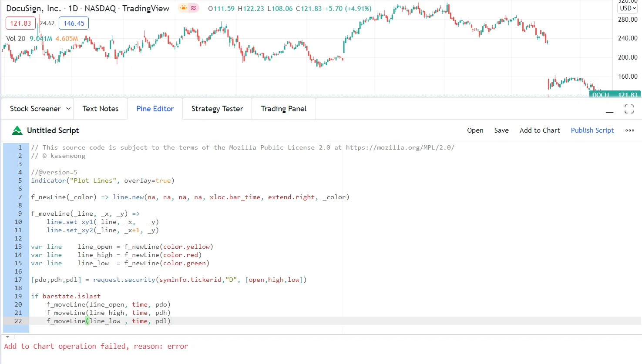The image size is (642, 364).
Task: Click the 280.00 price scale label
Action: click(628, 20)
